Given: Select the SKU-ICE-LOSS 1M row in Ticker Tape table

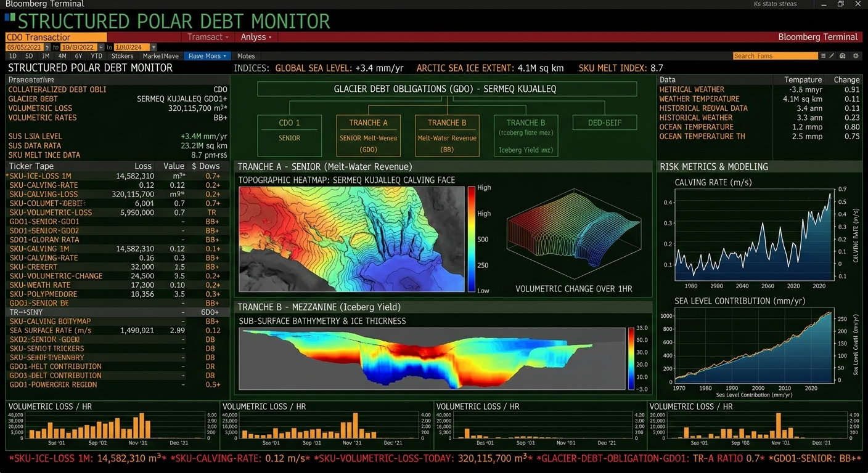Looking at the screenshot, I should tap(117, 176).
